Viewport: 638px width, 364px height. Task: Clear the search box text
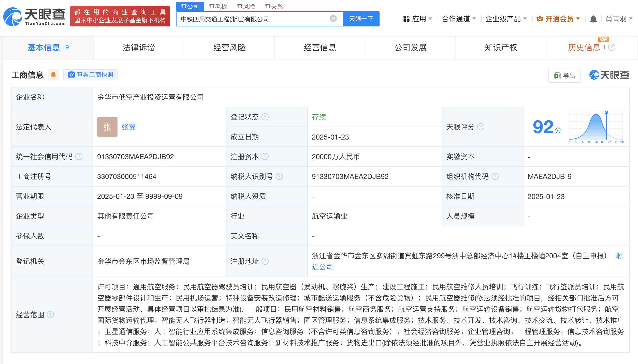tap(333, 19)
